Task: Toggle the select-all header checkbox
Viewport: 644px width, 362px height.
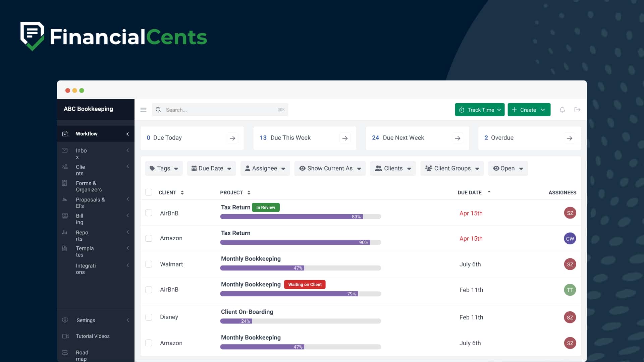Action: tap(149, 192)
